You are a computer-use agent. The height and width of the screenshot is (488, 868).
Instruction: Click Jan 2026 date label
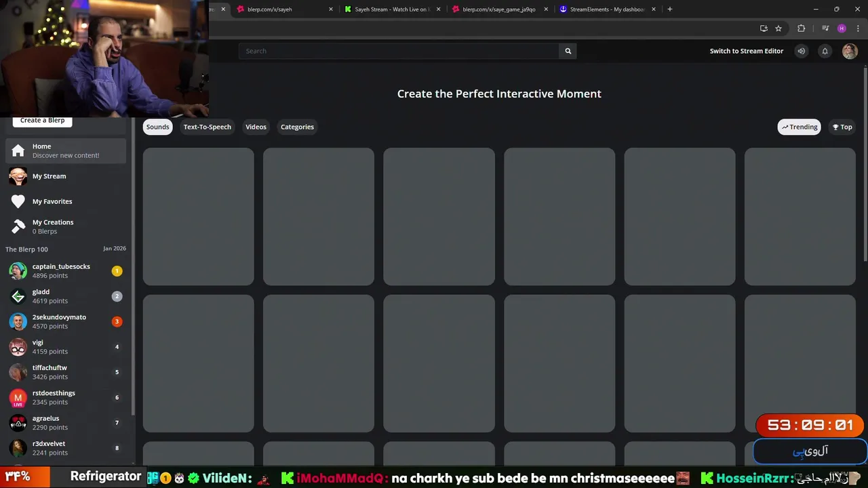pyautogui.click(x=115, y=249)
